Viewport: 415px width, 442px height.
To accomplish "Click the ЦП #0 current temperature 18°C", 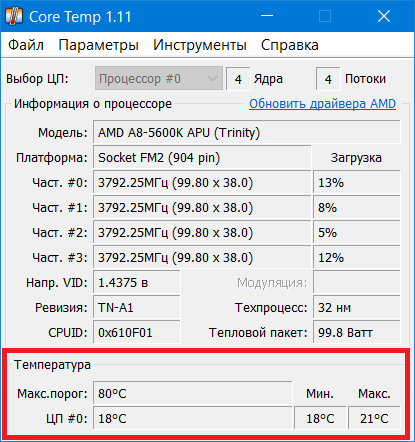I will (193, 418).
